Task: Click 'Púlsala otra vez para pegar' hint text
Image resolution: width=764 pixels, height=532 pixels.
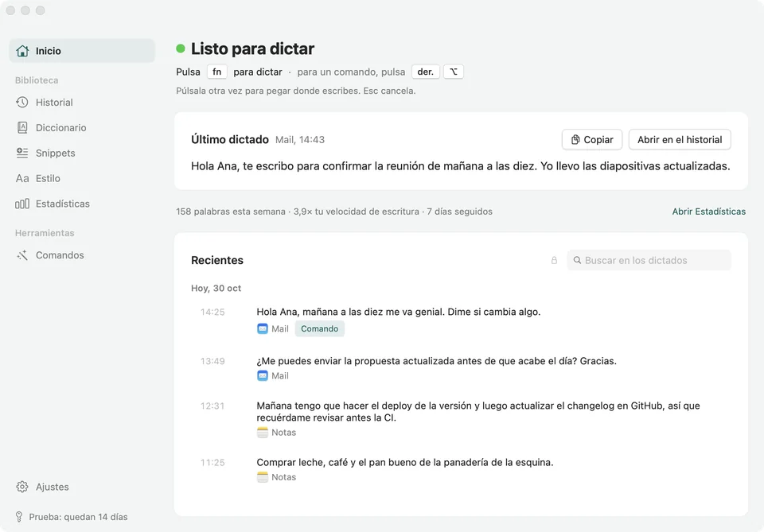Action: (x=296, y=91)
